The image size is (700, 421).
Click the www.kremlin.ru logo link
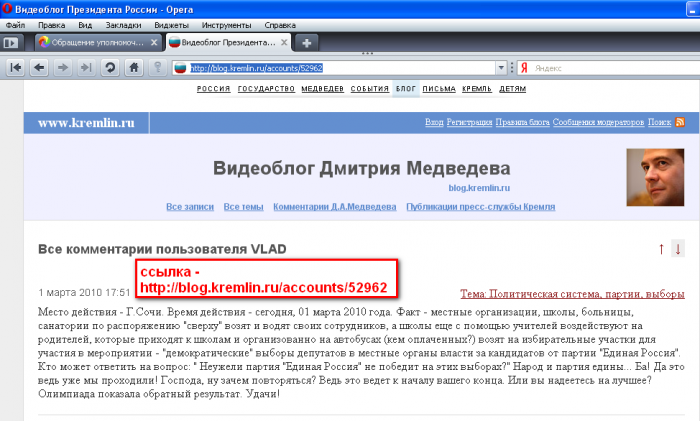pos(86,123)
